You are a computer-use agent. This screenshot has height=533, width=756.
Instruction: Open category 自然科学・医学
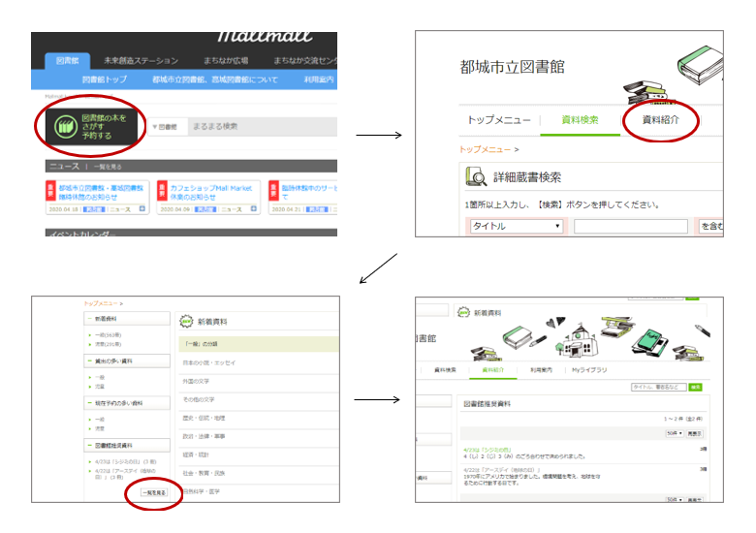[x=201, y=491]
